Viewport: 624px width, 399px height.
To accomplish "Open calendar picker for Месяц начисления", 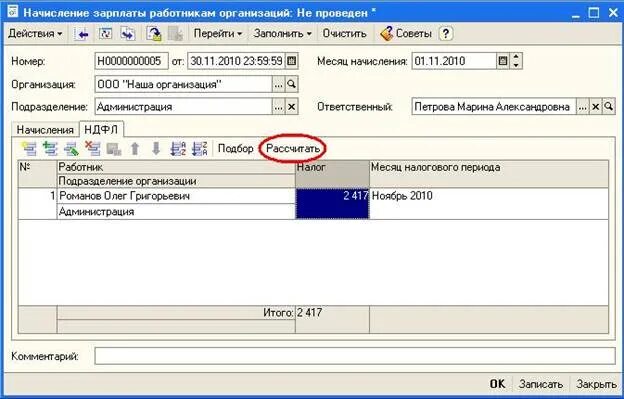I will (503, 61).
